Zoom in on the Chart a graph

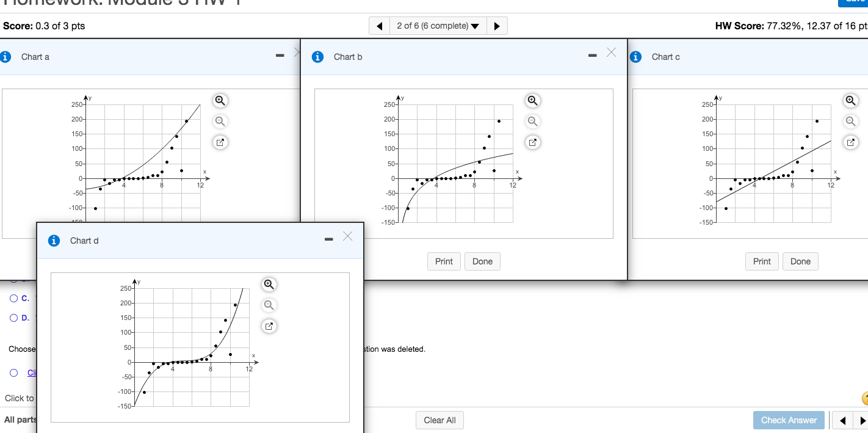220,100
